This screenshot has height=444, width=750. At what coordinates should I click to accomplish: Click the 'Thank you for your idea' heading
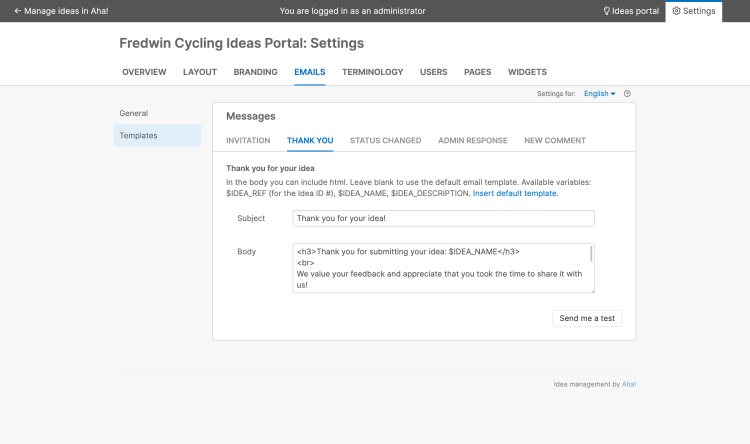pos(270,168)
